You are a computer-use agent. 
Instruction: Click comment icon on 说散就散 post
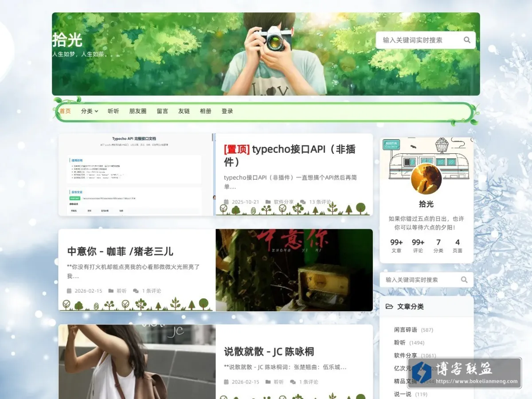[x=293, y=382]
